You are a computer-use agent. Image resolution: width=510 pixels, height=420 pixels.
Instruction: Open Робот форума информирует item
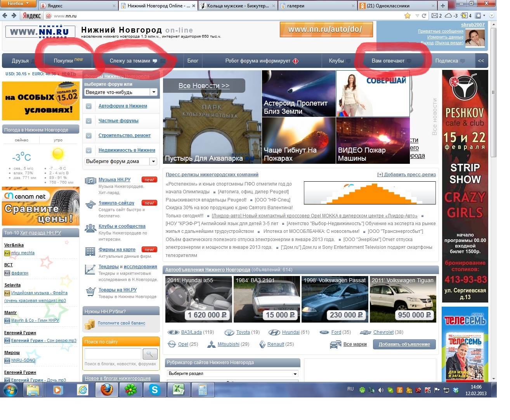(x=262, y=61)
